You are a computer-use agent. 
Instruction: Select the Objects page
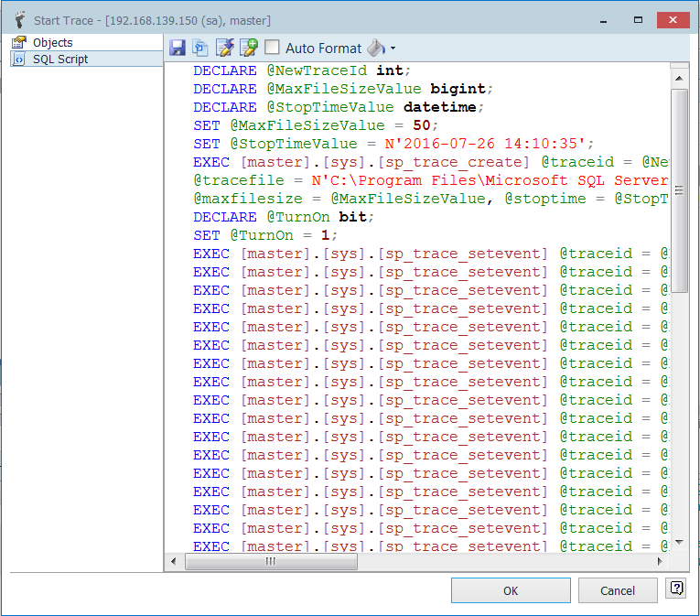pyautogui.click(x=52, y=42)
